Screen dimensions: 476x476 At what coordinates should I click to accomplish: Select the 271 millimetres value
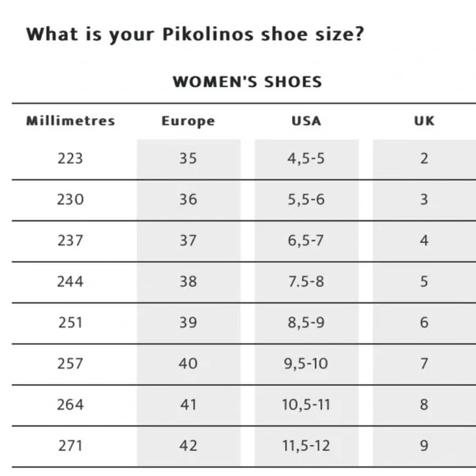70,446
